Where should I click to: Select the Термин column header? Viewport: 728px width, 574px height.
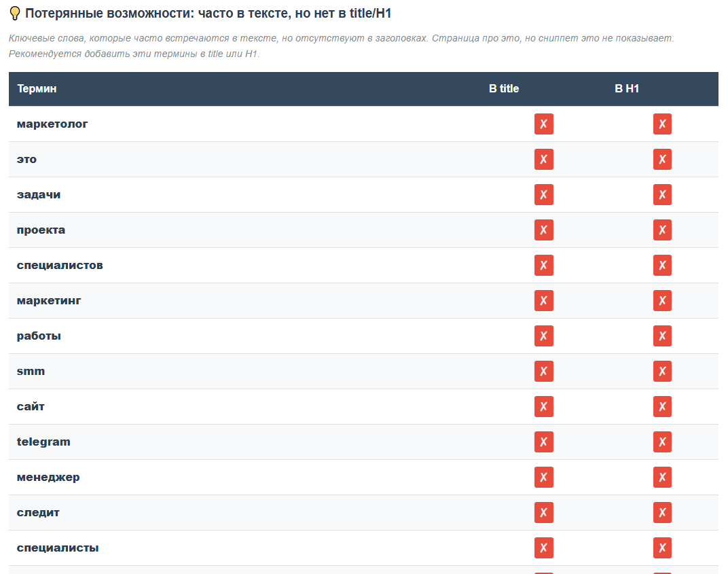click(37, 89)
